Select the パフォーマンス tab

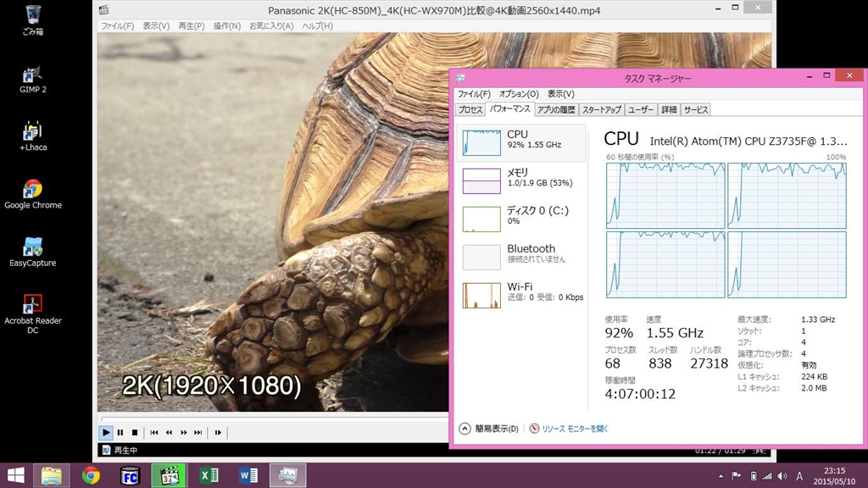click(x=509, y=109)
